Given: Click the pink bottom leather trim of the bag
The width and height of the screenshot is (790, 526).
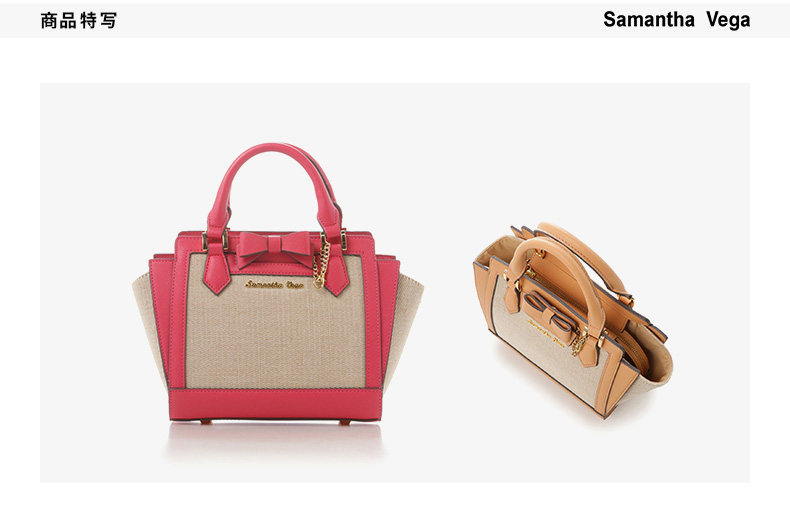Looking at the screenshot, I should 275,404.
